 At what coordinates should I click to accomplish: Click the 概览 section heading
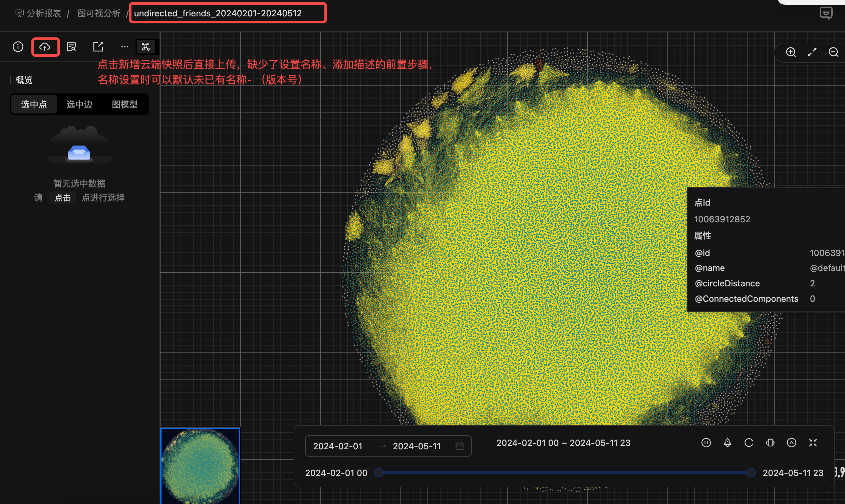24,80
